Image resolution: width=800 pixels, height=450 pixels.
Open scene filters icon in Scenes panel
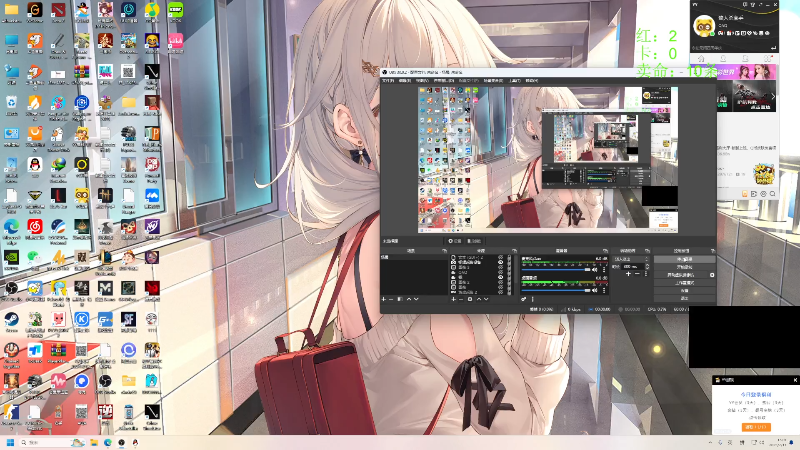[400, 299]
